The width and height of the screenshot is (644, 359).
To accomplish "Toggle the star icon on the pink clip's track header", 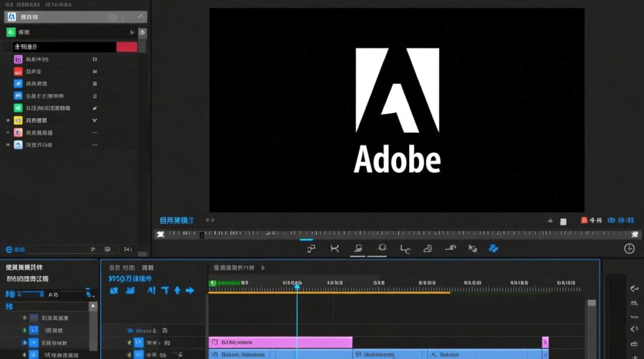I will 129,343.
